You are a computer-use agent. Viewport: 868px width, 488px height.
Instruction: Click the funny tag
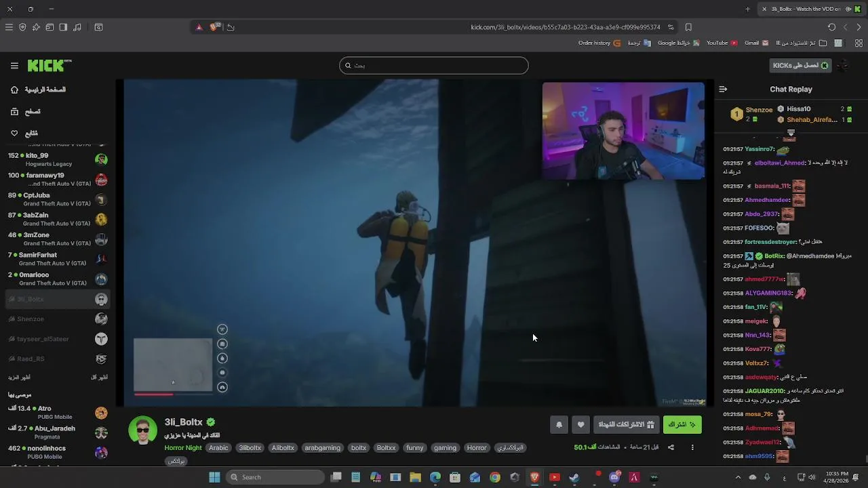pyautogui.click(x=415, y=448)
